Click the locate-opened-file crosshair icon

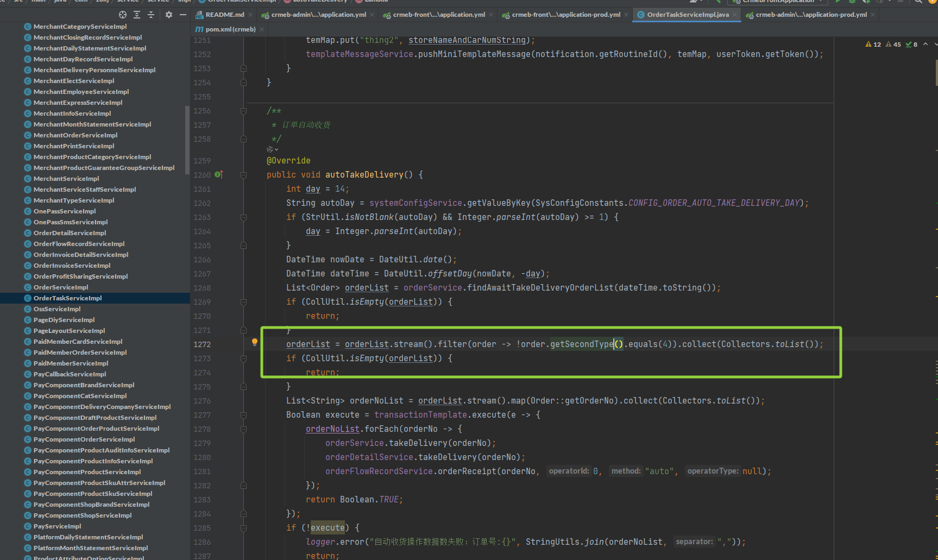(122, 15)
